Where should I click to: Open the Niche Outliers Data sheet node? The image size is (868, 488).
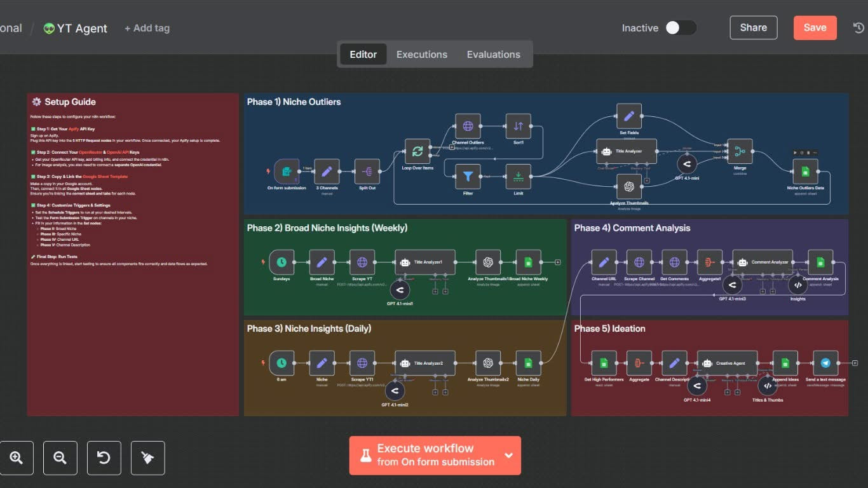tap(805, 171)
